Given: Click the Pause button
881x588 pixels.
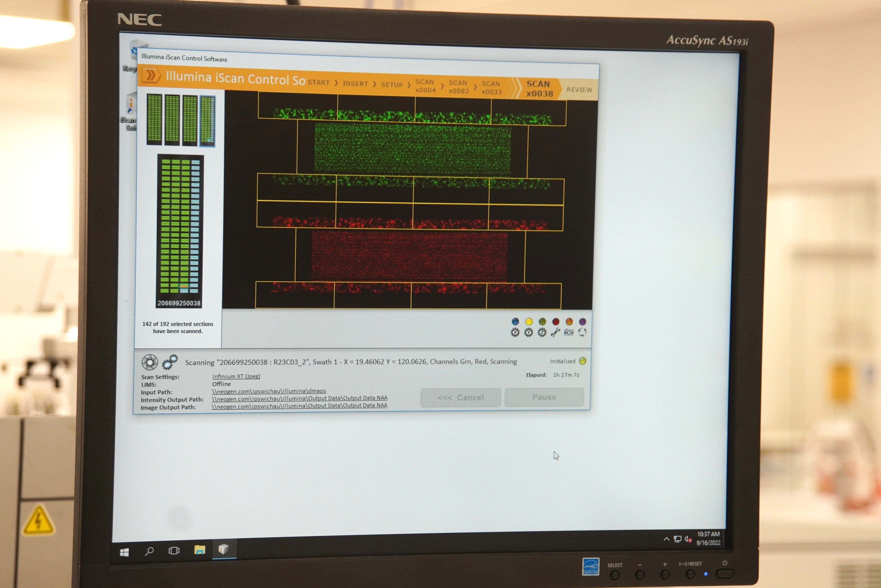Looking at the screenshot, I should [544, 397].
